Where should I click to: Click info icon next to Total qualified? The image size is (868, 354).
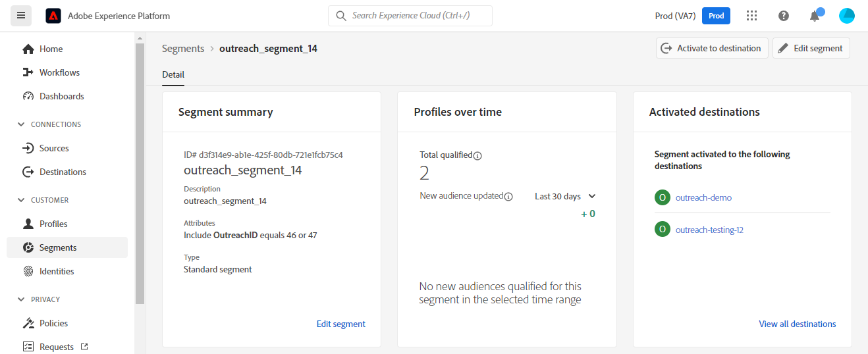tap(478, 156)
